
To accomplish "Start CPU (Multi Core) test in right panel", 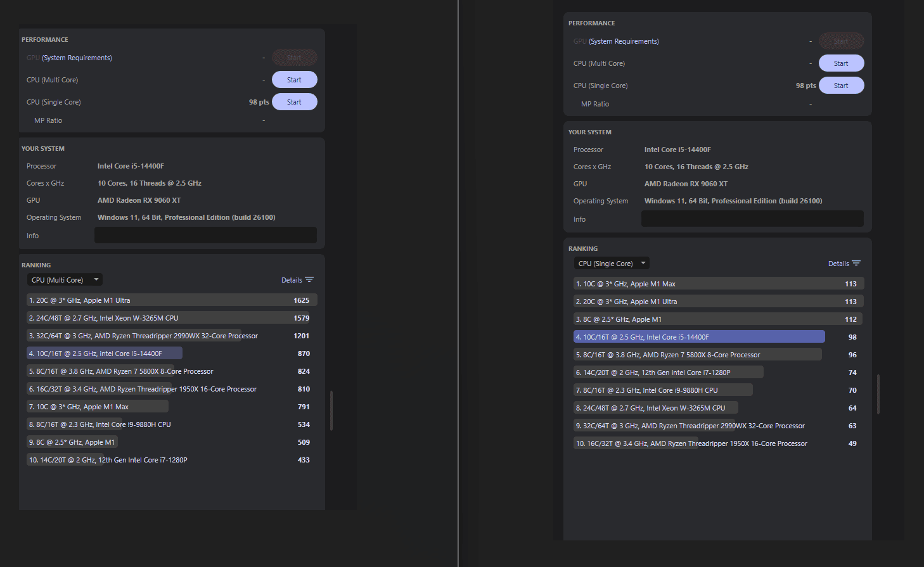I will tap(841, 63).
